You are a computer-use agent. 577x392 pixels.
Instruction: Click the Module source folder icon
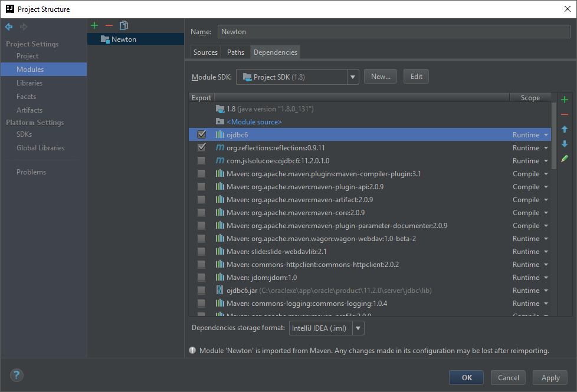pyautogui.click(x=220, y=121)
